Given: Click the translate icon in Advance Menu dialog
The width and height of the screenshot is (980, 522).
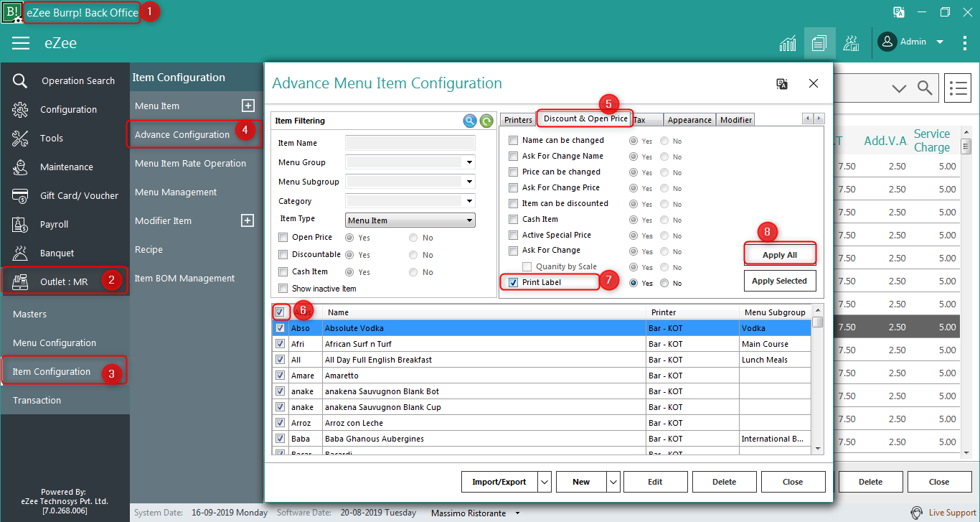Looking at the screenshot, I should pos(782,84).
